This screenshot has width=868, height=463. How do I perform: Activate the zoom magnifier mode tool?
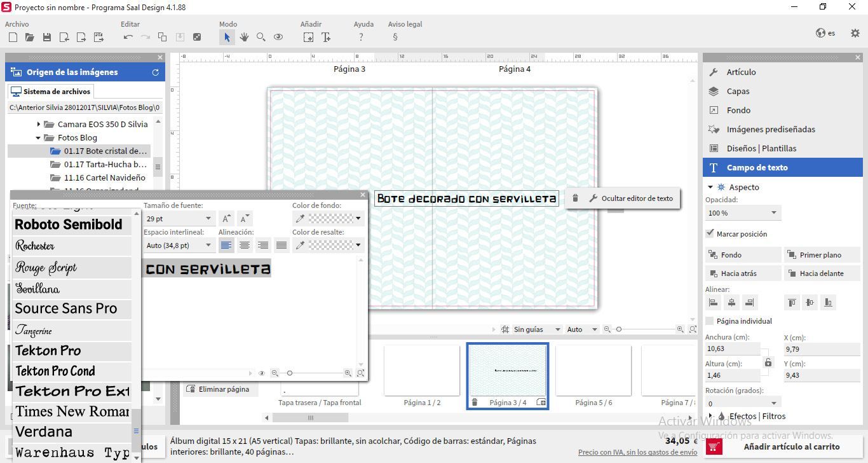click(x=261, y=38)
